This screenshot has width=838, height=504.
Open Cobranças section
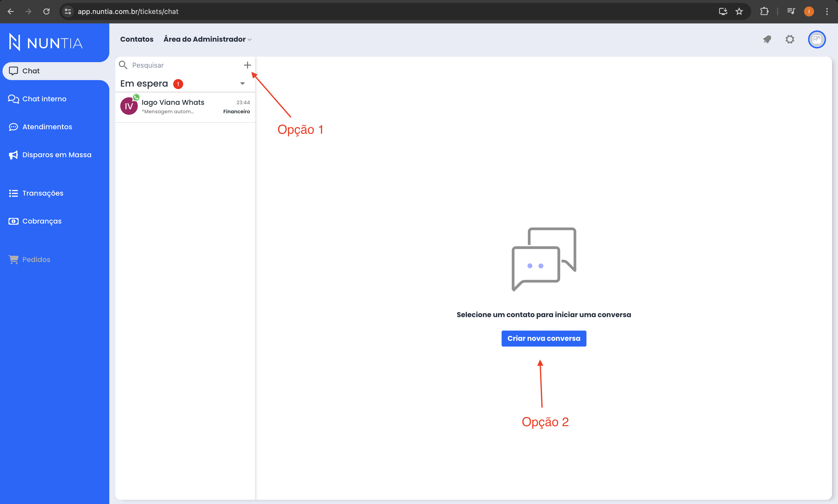pos(42,221)
